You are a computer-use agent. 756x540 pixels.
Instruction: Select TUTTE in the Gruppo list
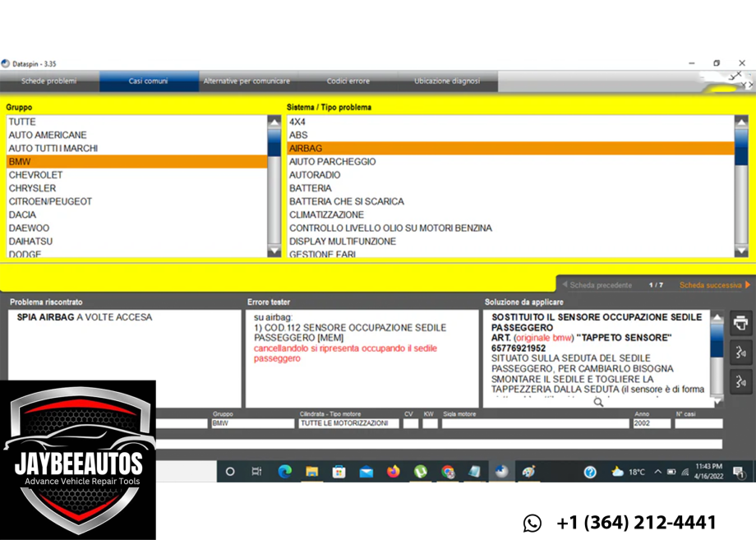click(x=137, y=122)
